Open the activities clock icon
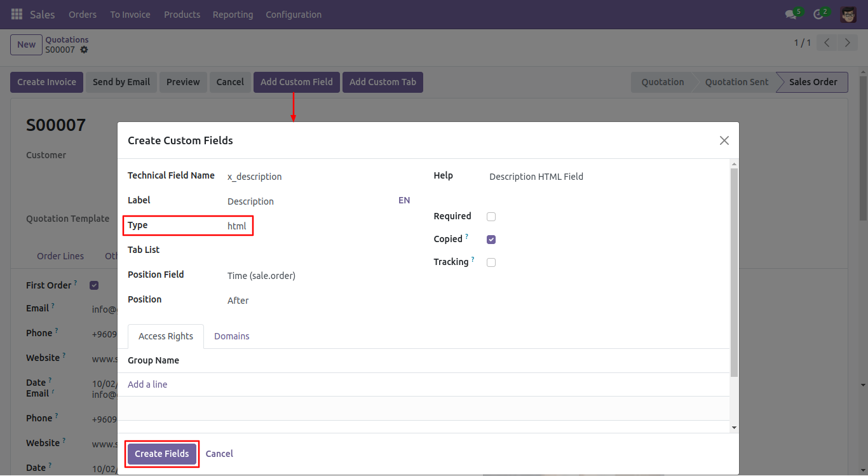The image size is (868, 476). pyautogui.click(x=818, y=15)
